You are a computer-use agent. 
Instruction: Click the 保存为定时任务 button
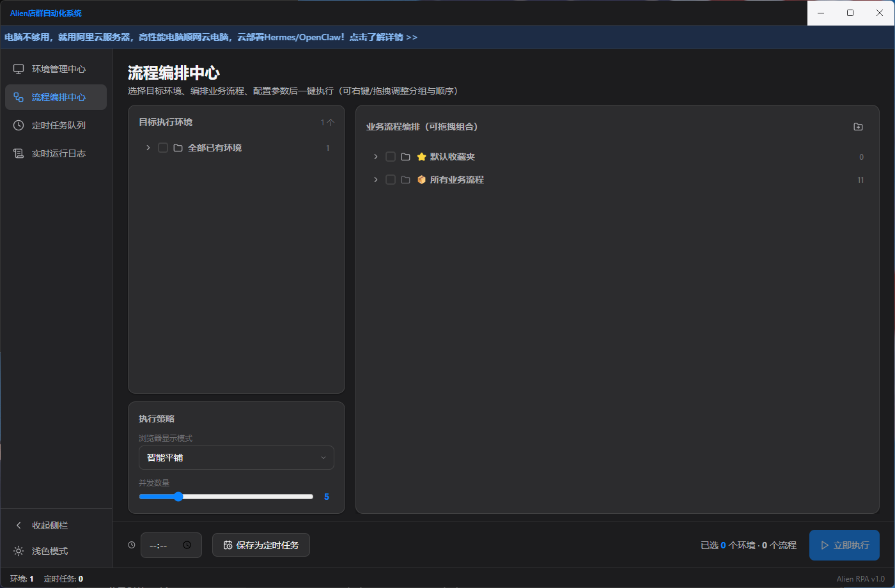(261, 545)
